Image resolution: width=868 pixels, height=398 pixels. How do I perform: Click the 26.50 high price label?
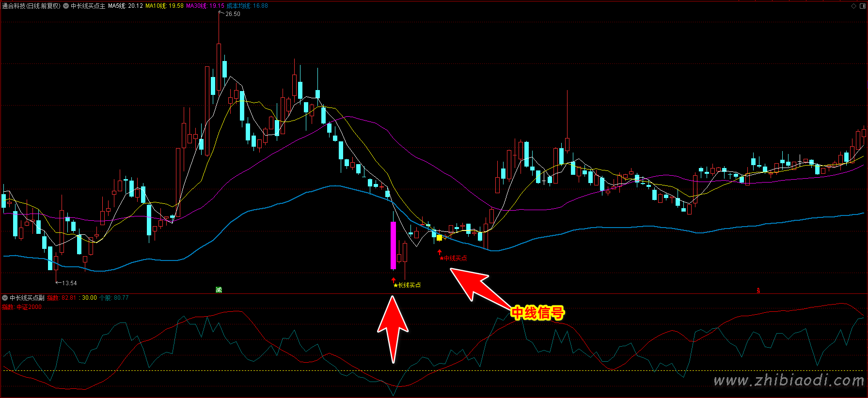pyautogui.click(x=233, y=14)
